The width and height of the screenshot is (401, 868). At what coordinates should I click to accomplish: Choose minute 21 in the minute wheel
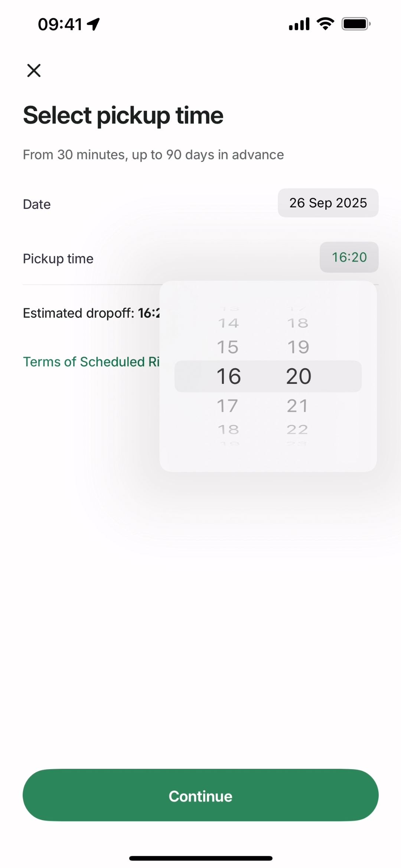(297, 405)
